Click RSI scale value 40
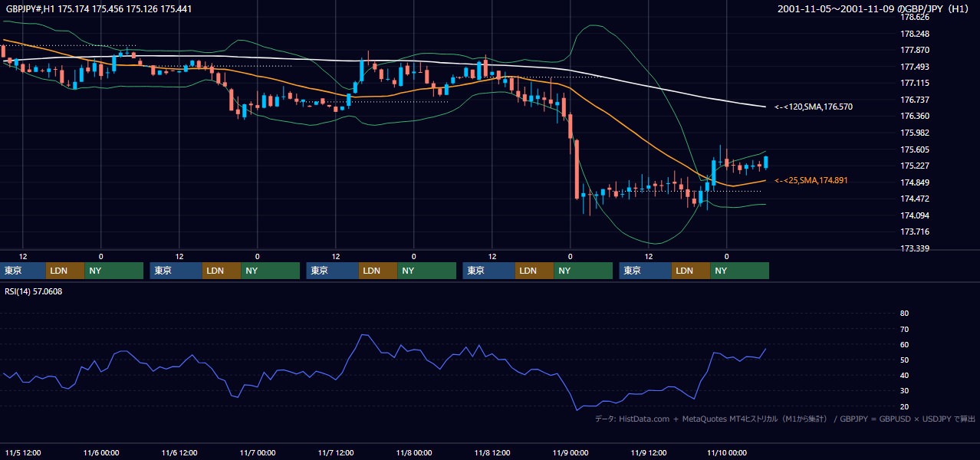 click(x=904, y=375)
